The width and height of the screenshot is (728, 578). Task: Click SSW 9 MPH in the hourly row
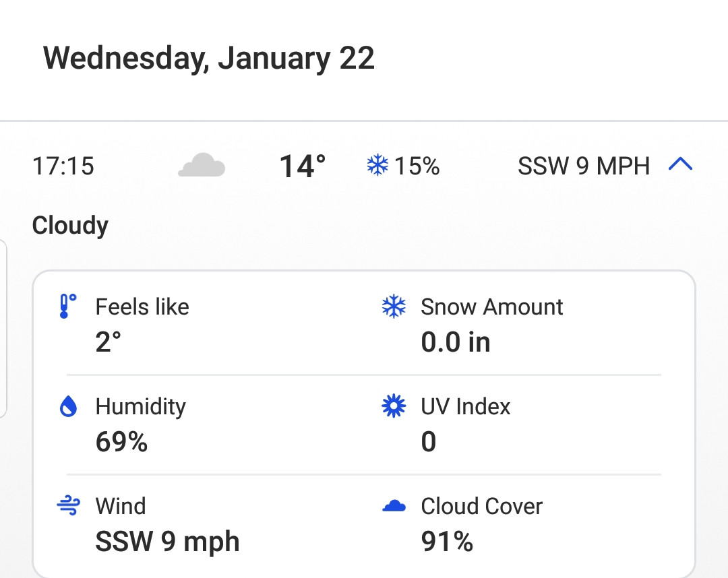click(x=583, y=166)
